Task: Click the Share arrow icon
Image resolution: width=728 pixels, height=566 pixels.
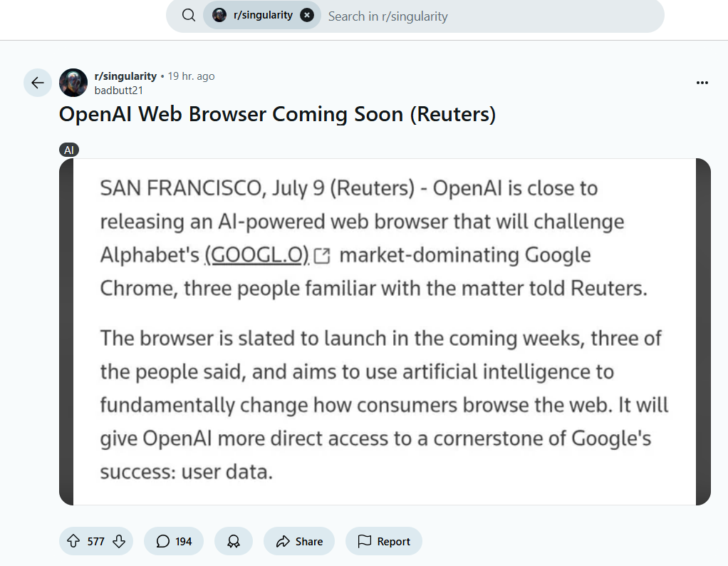Action: point(284,541)
